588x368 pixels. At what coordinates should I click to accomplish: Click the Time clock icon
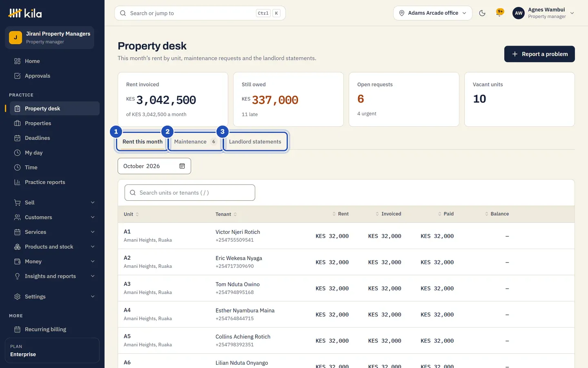point(17,167)
